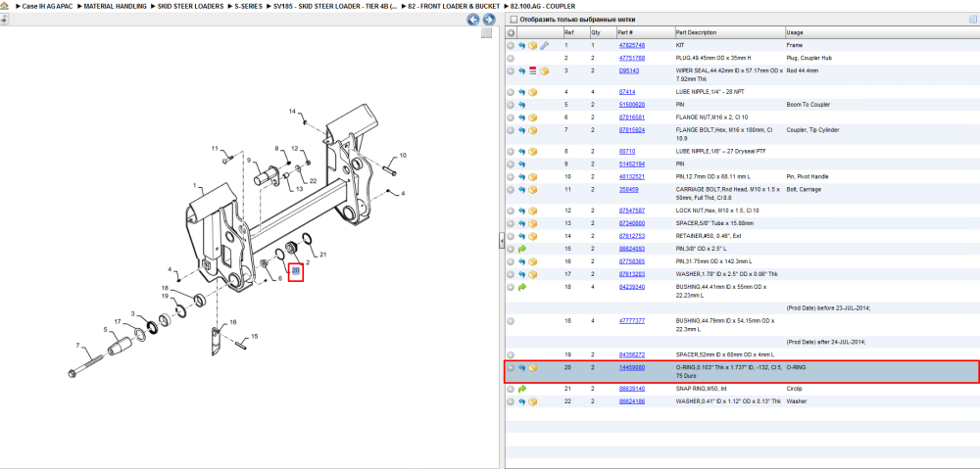Screen dimensions: 980x469
Task: Open part number link 87015924
Action: click(x=631, y=130)
